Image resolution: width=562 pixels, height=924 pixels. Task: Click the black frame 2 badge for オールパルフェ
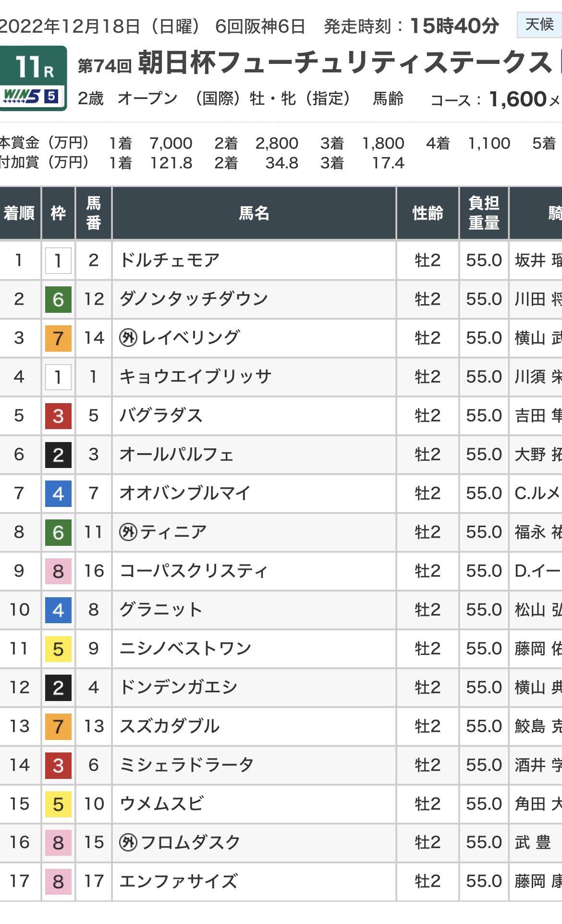click(x=58, y=455)
